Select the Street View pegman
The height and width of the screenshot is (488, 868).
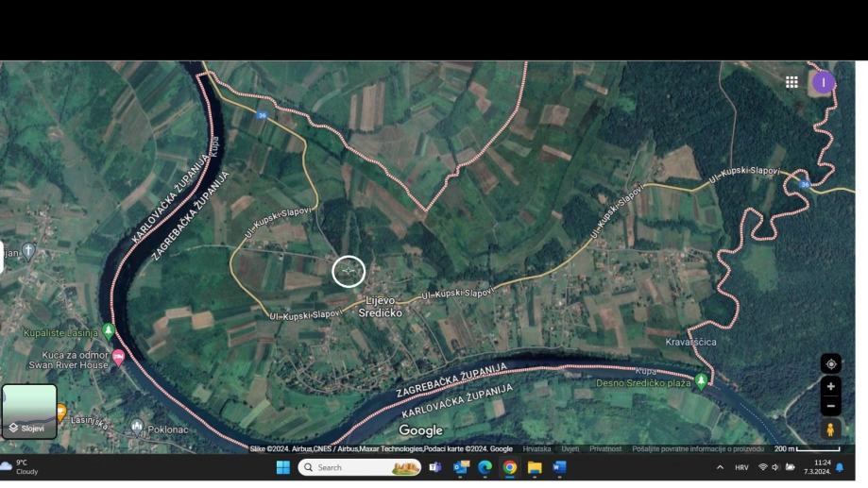(830, 429)
